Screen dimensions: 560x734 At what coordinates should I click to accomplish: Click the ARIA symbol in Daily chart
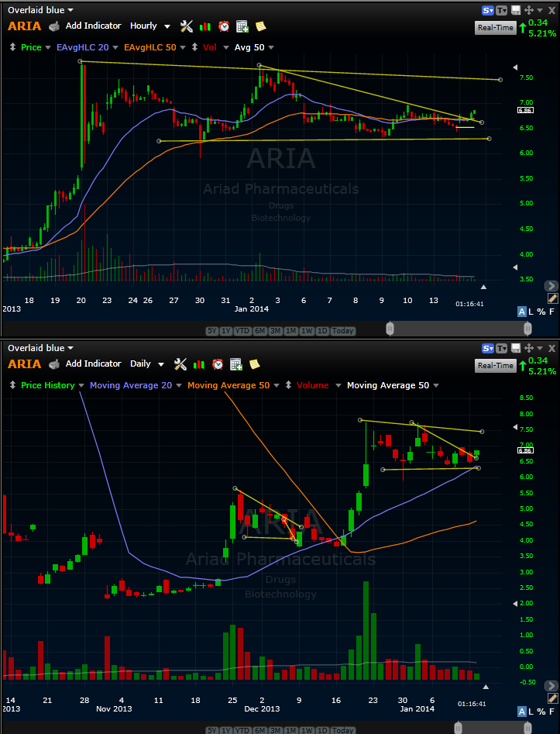[24, 364]
